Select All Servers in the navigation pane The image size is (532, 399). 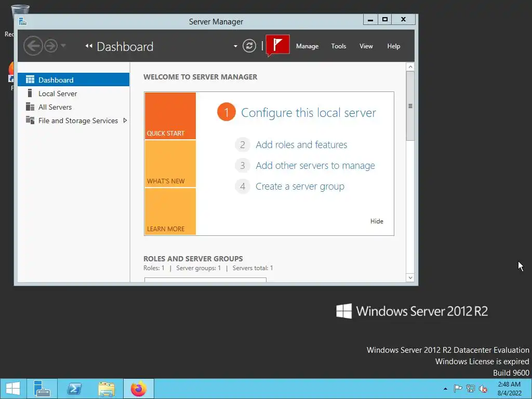click(73, 107)
